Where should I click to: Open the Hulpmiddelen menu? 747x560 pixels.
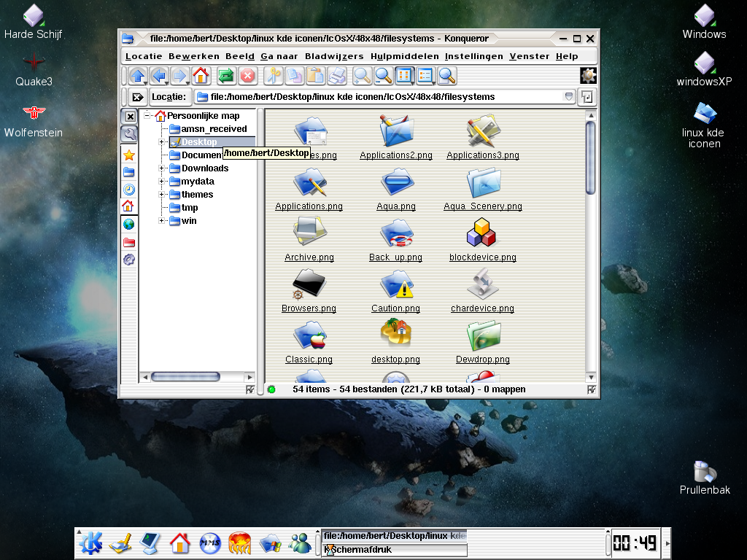[404, 56]
